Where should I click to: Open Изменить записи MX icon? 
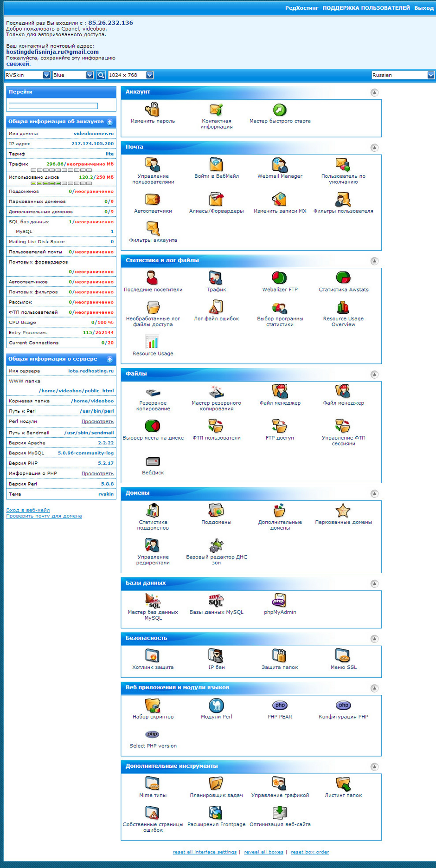(x=280, y=200)
